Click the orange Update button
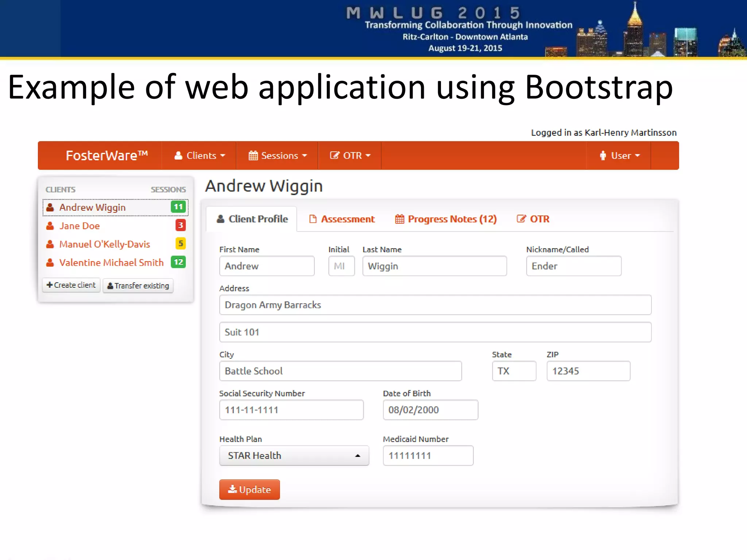This screenshot has width=747, height=560. click(x=249, y=490)
